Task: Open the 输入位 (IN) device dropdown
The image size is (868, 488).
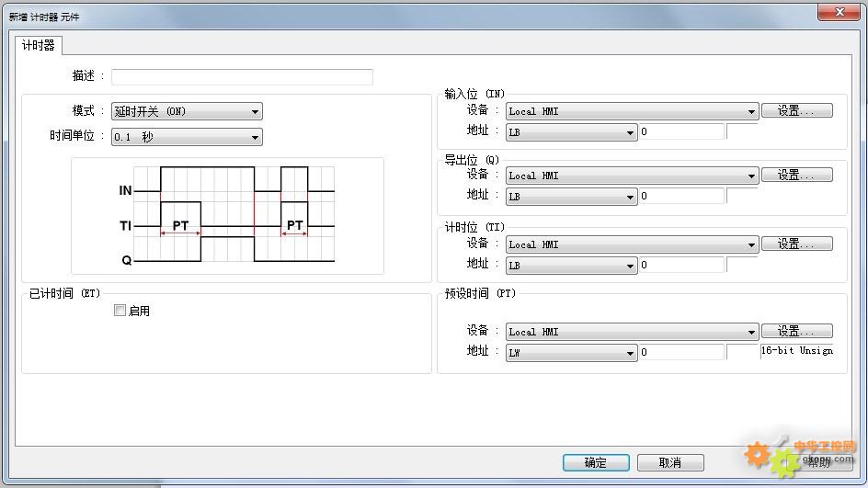Action: 632,111
